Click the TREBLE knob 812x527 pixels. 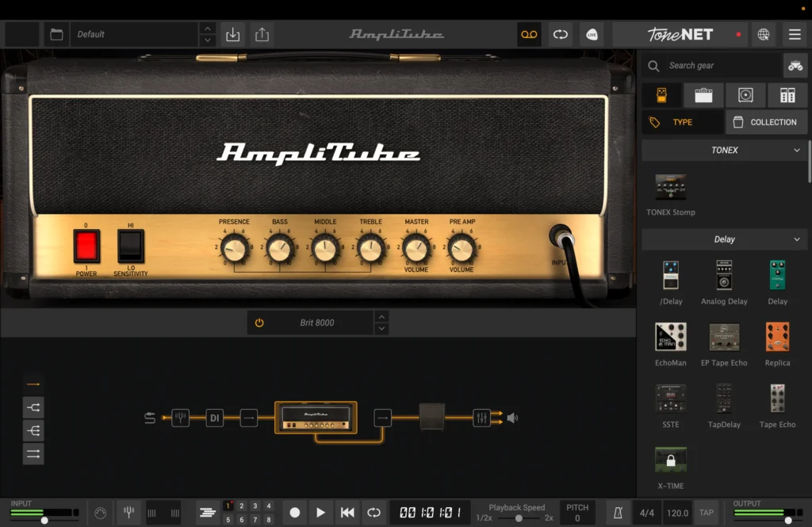coord(371,250)
